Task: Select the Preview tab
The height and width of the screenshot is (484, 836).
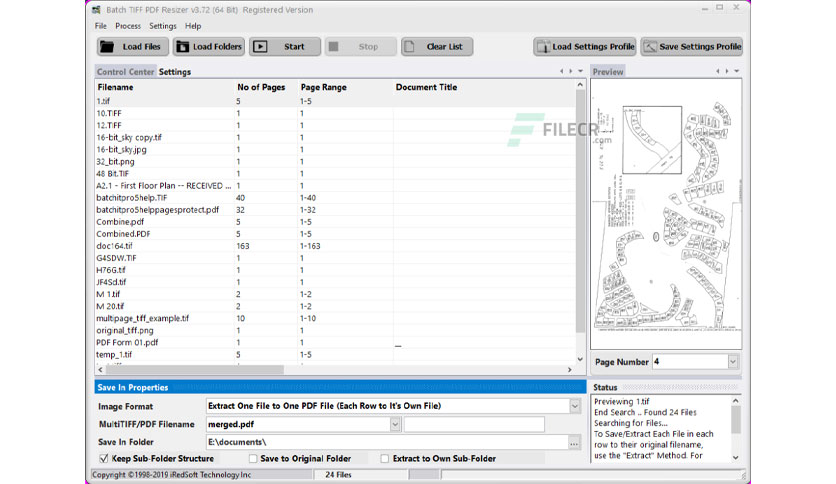Action: (608, 71)
